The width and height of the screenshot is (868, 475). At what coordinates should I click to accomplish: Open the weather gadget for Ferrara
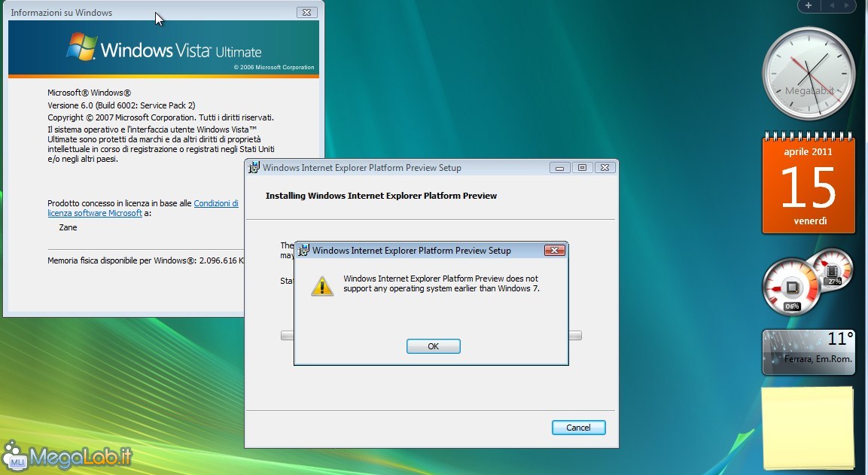coord(809,352)
